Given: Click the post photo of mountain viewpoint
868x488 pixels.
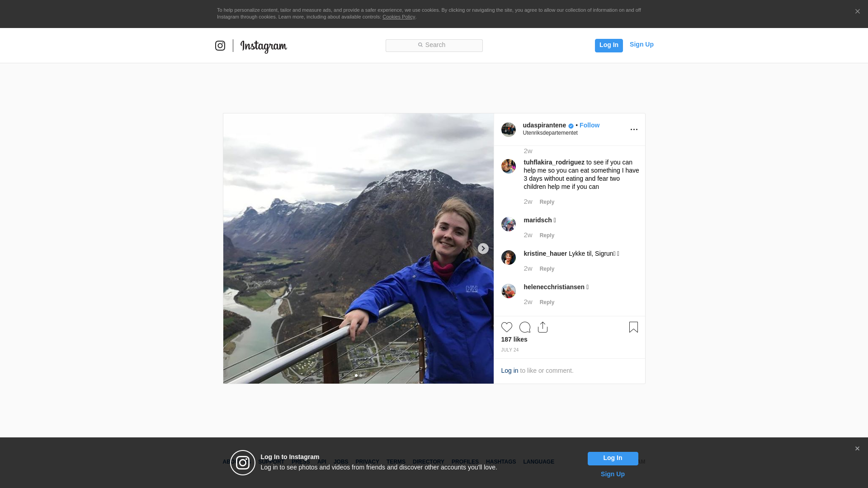Looking at the screenshot, I should pyautogui.click(x=359, y=249).
